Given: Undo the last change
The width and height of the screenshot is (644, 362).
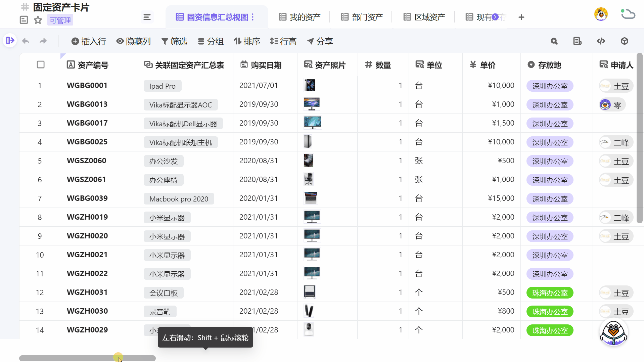Looking at the screenshot, I should click(26, 41).
